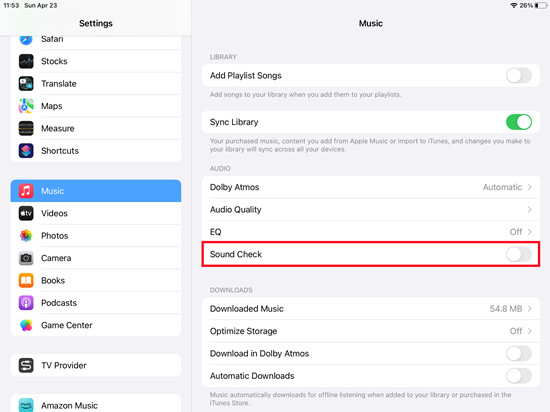
Task: Tap the Automatic value for Dolby Atmos
Action: point(502,187)
